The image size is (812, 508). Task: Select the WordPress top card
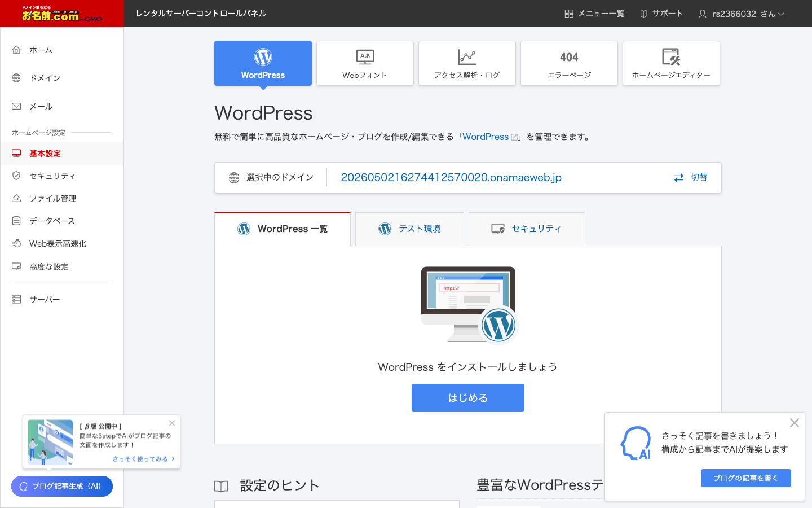tap(263, 63)
